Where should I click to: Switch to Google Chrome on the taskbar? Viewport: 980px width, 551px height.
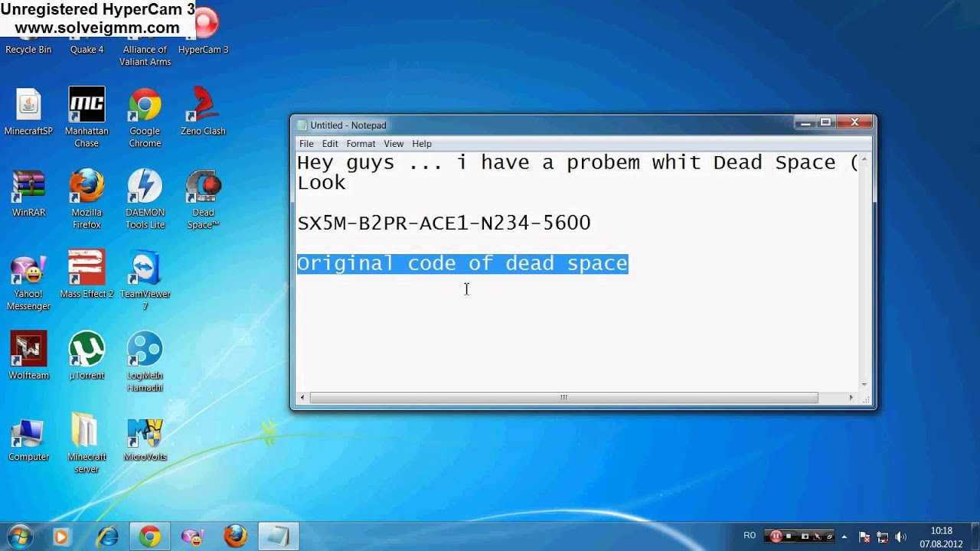click(x=150, y=536)
